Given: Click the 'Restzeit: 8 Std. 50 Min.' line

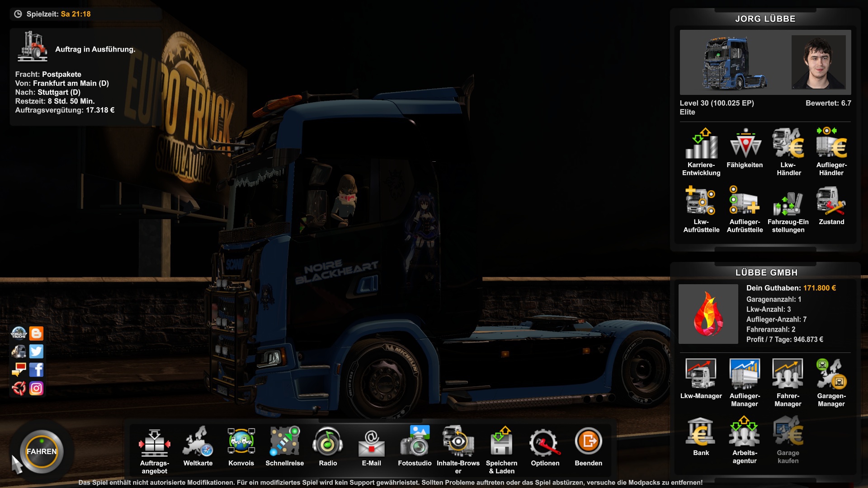Looking at the screenshot, I should (55, 101).
